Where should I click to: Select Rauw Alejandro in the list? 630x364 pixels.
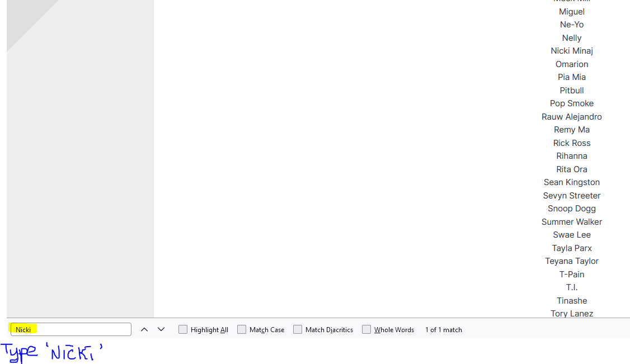(572, 117)
